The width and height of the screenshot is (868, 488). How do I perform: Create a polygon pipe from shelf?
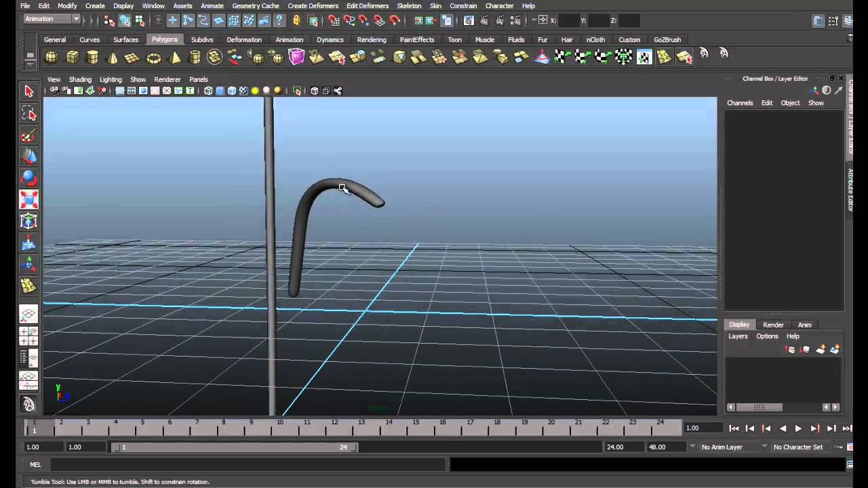point(195,58)
